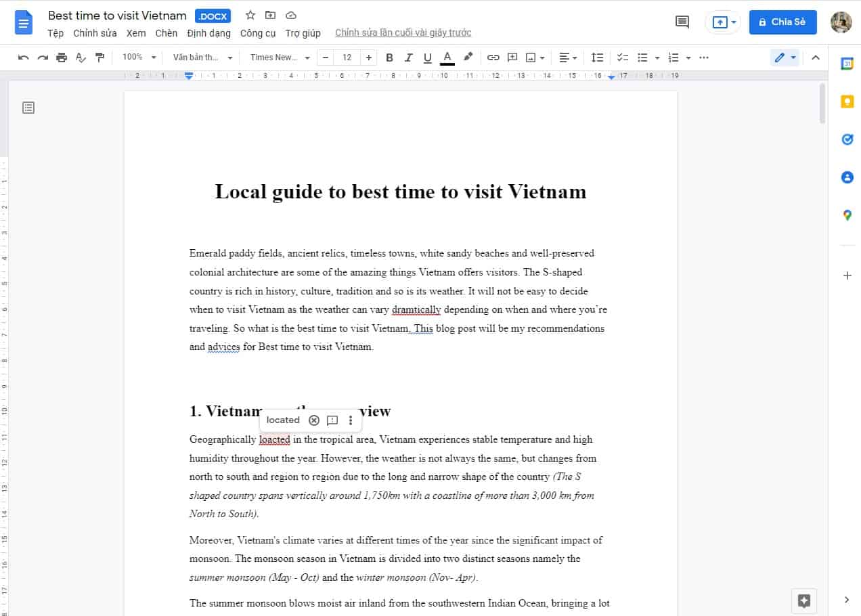Check cloud document status icon

click(x=291, y=15)
